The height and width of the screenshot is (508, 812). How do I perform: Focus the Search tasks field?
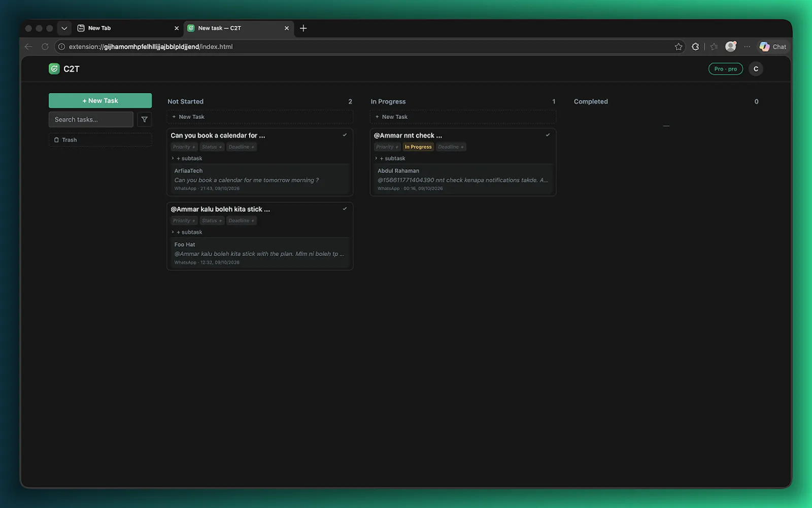[91, 119]
